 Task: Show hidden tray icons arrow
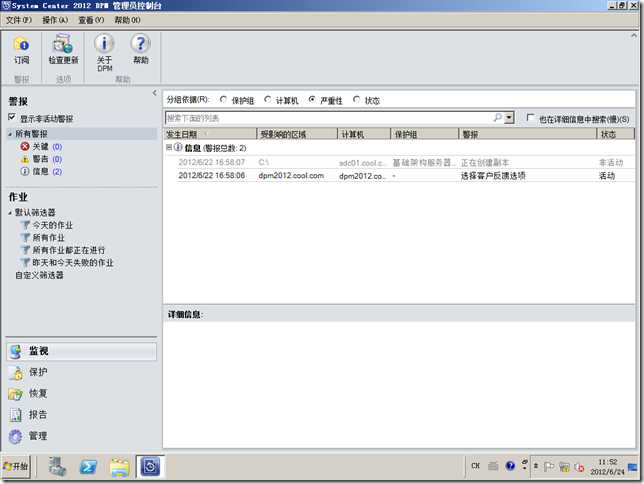[536, 466]
